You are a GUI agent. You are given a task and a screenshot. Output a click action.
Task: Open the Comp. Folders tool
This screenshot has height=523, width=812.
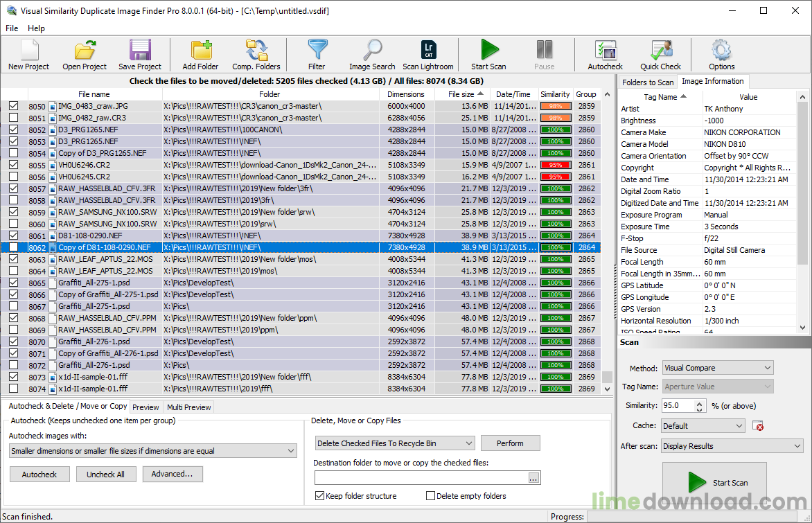click(x=256, y=51)
